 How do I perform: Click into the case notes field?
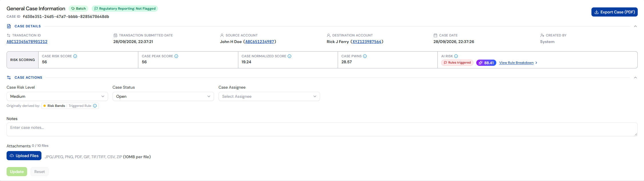[322, 129]
